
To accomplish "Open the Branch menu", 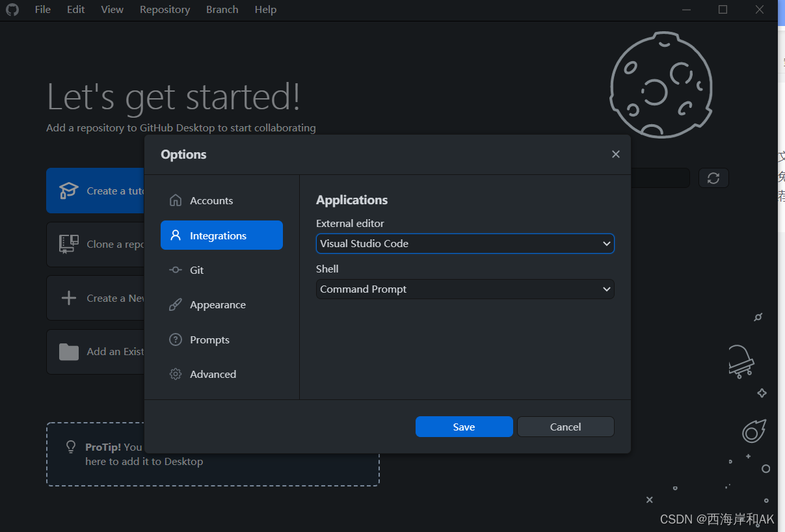I will tap(222, 10).
